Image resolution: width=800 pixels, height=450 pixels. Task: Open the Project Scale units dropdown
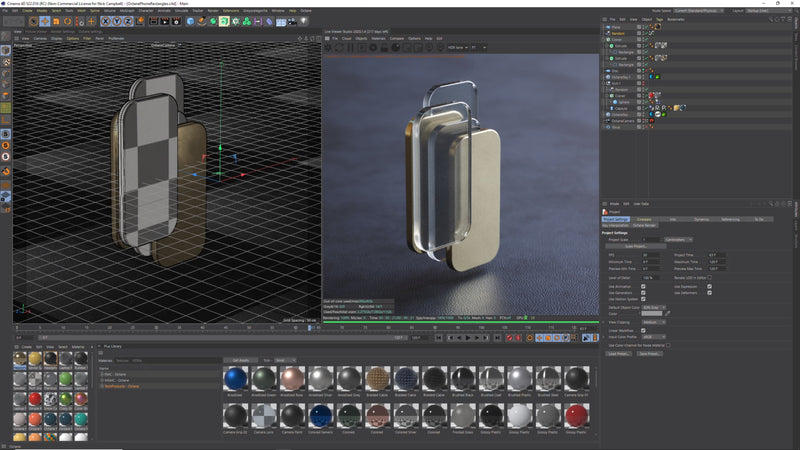click(678, 240)
